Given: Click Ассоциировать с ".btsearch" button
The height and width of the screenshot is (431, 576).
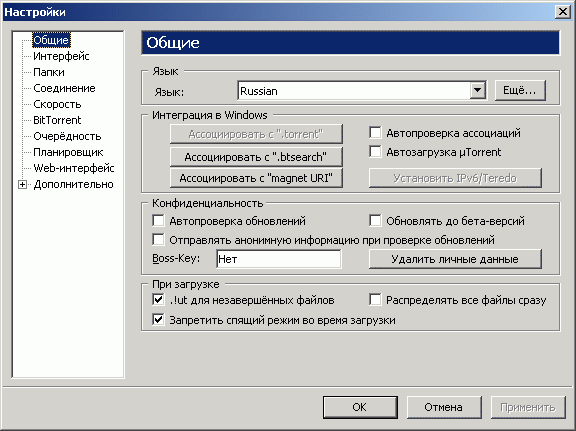Looking at the screenshot, I should (x=256, y=157).
